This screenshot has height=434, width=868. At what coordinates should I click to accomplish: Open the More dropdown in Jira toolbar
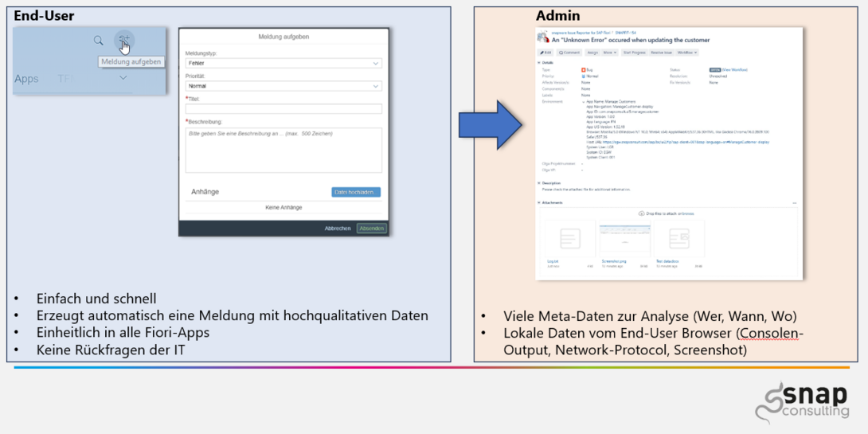coord(609,53)
